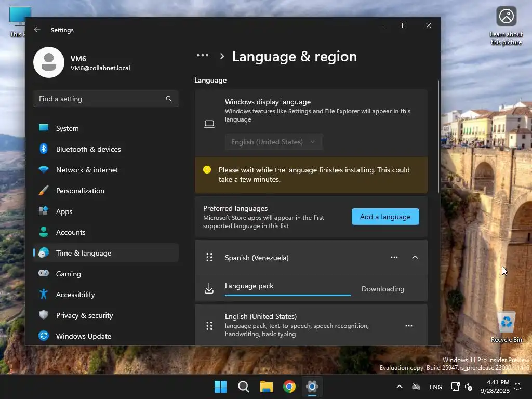532x399 pixels.
Task: Switch input language via ENG indicator
Action: click(x=436, y=387)
